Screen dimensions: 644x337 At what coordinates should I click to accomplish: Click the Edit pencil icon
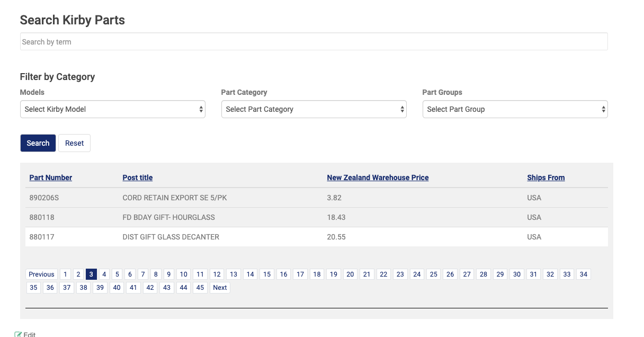(18, 334)
